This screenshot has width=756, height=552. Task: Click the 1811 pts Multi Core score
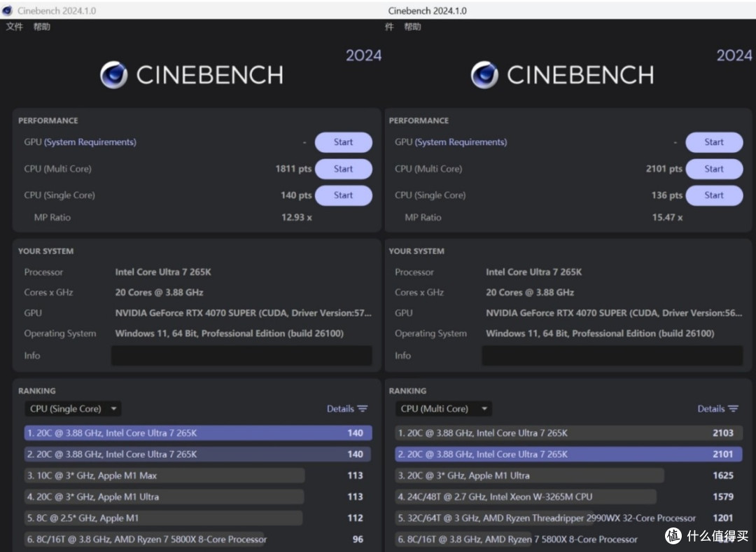tap(293, 169)
